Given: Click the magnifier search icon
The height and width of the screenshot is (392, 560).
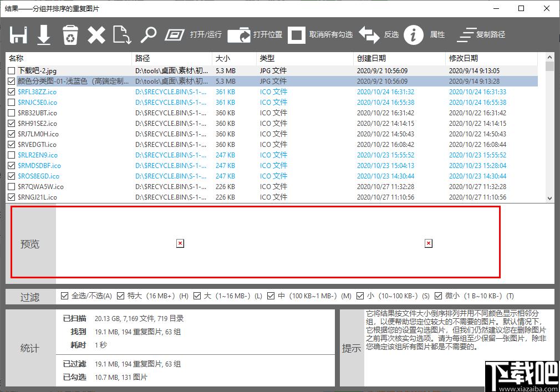Looking at the screenshot, I should tap(148, 34).
